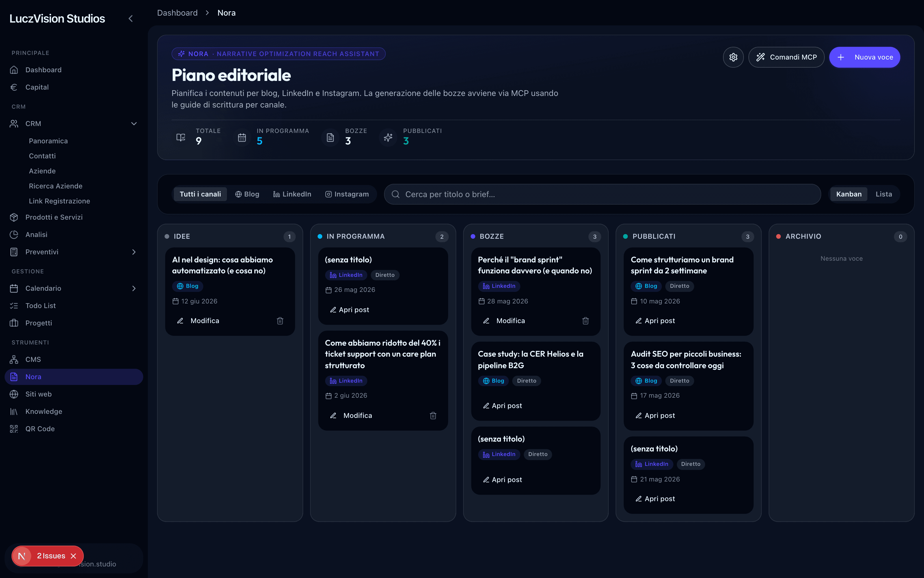Click the Idee column count badge
924x578 pixels.
coord(289,237)
